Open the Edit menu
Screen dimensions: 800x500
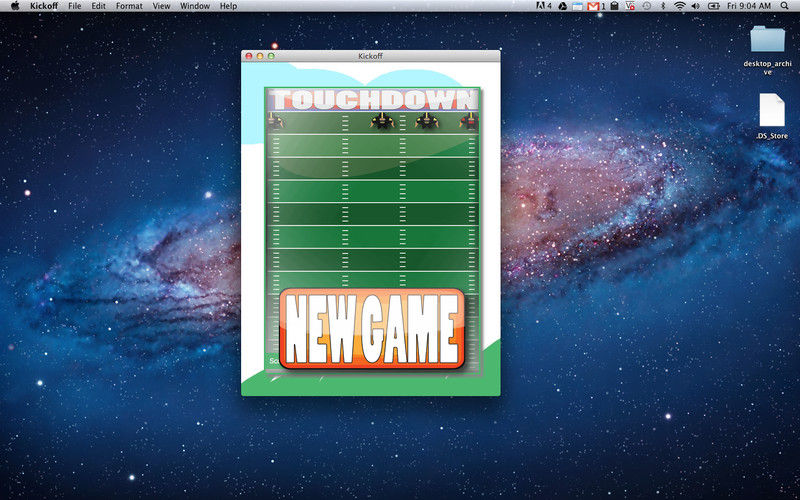[x=98, y=6]
